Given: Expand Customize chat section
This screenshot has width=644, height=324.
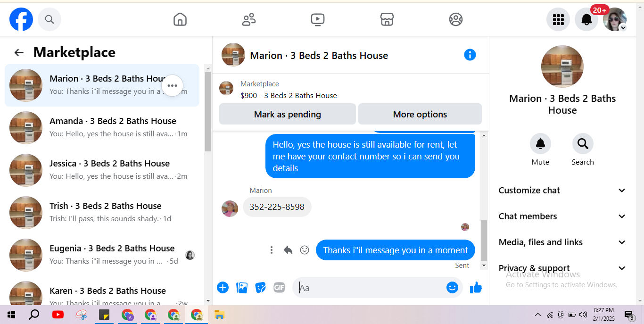Looking at the screenshot, I should point(562,191).
